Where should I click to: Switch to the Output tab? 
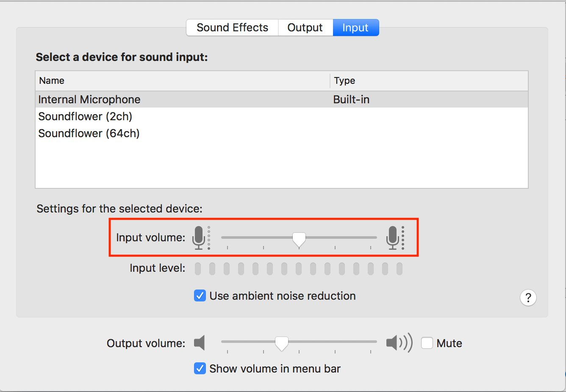point(305,27)
